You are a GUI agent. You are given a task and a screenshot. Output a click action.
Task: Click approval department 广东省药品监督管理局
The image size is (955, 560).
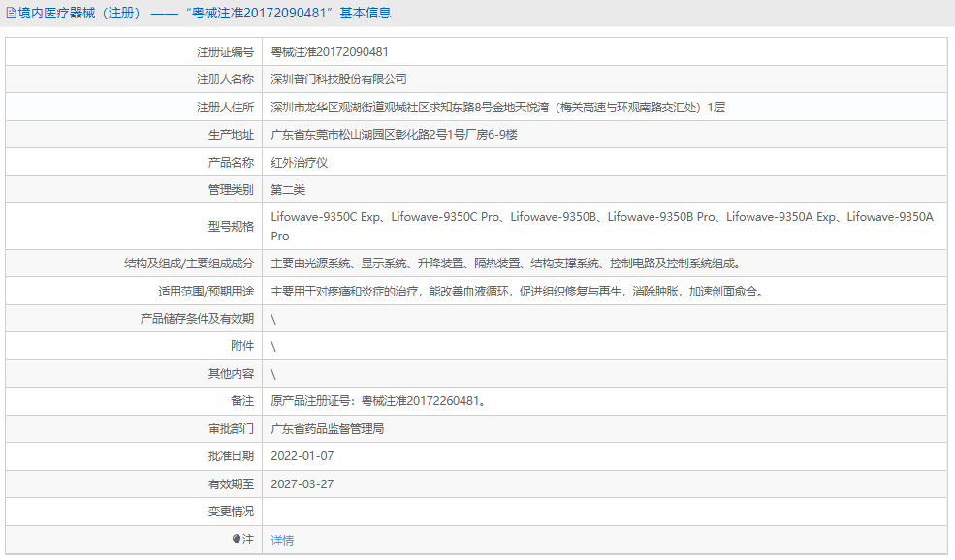pos(328,428)
